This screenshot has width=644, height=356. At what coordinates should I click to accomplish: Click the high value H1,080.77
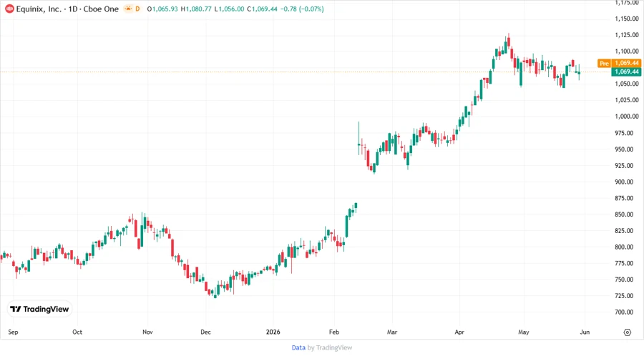click(196, 9)
